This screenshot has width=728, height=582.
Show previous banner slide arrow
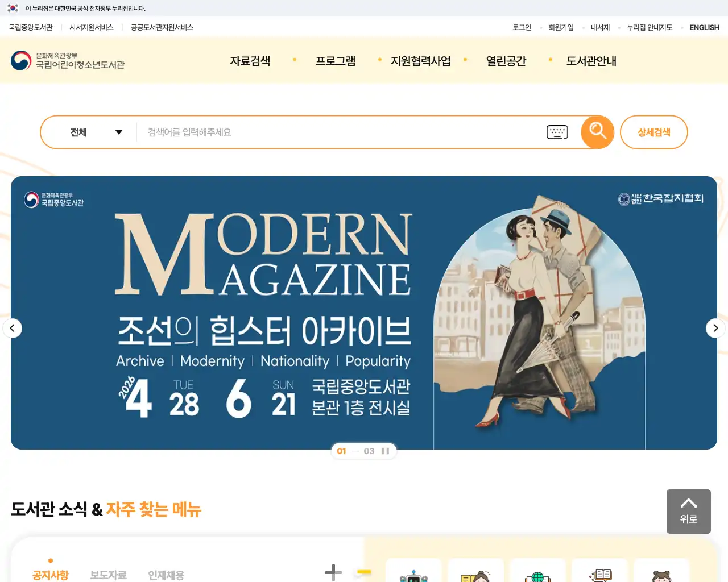[x=13, y=328]
